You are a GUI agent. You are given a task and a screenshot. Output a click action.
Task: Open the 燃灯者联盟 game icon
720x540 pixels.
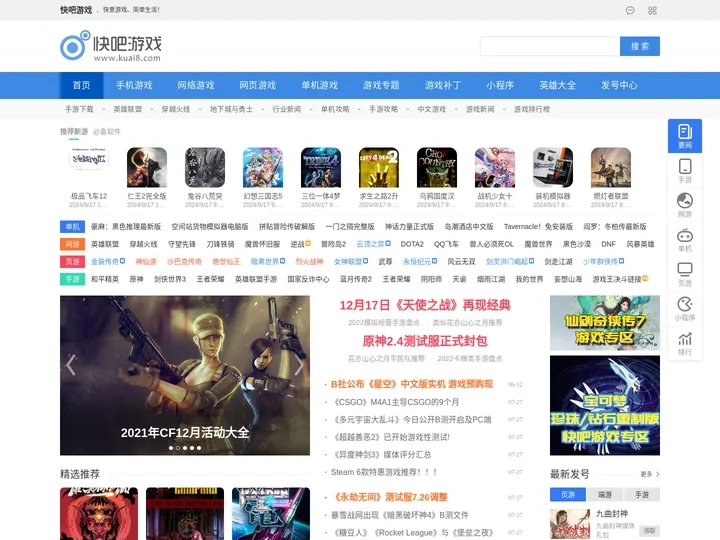611,167
